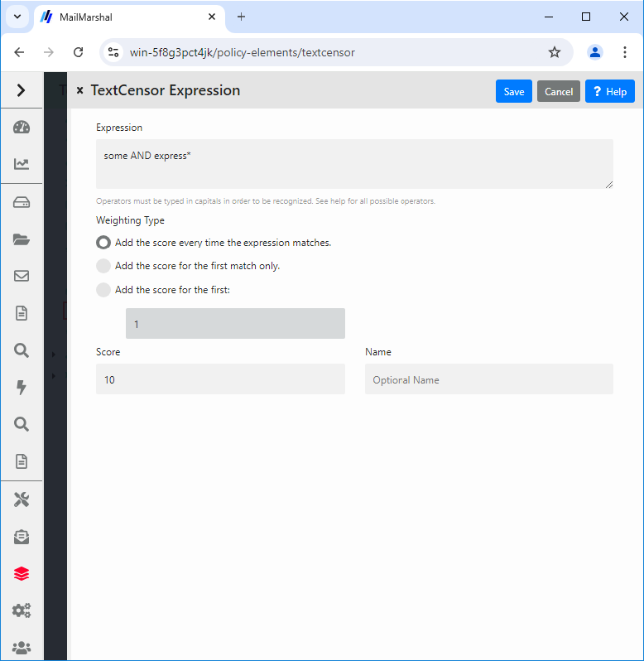This screenshot has width=644, height=661.
Task: Open a new browser tab with plus
Action: [242, 17]
